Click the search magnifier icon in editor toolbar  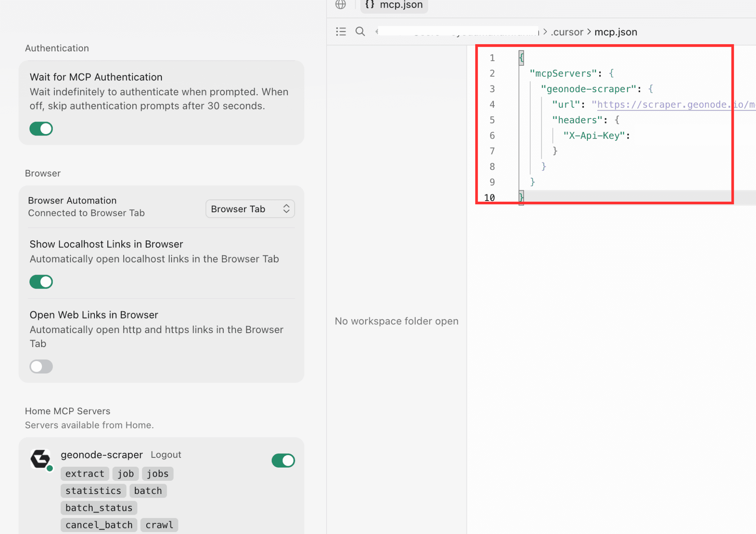tap(360, 31)
